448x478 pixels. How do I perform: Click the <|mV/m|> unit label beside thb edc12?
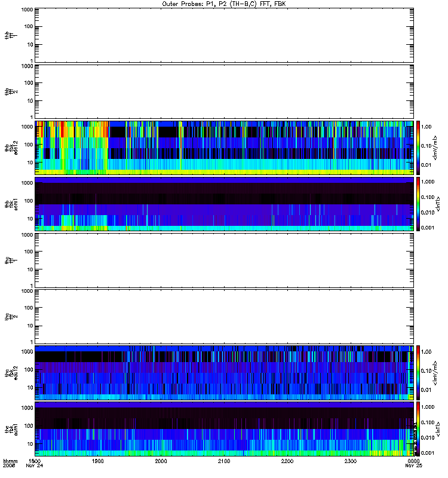(435, 148)
